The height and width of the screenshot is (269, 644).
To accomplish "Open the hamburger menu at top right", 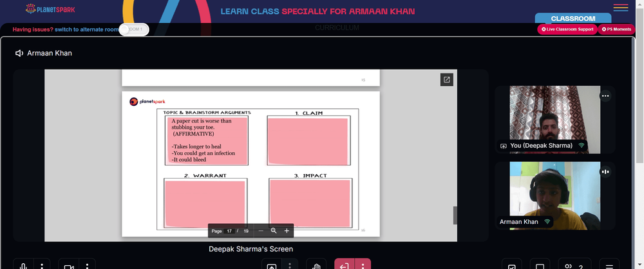I will 621,7.
